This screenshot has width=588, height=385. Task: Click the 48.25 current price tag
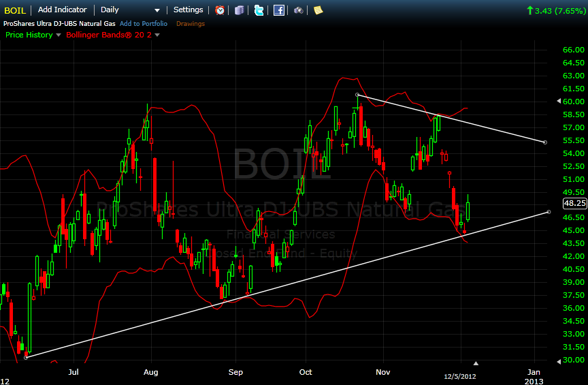pyautogui.click(x=574, y=203)
